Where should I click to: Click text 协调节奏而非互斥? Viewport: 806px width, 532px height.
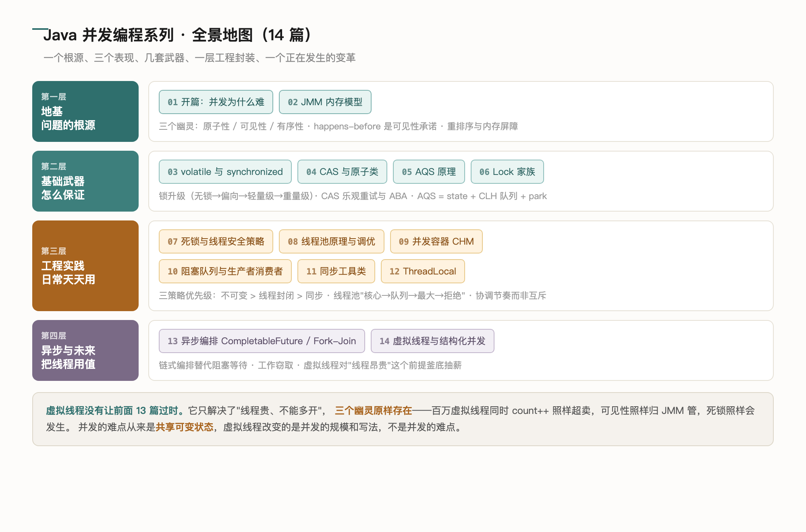coord(511,296)
